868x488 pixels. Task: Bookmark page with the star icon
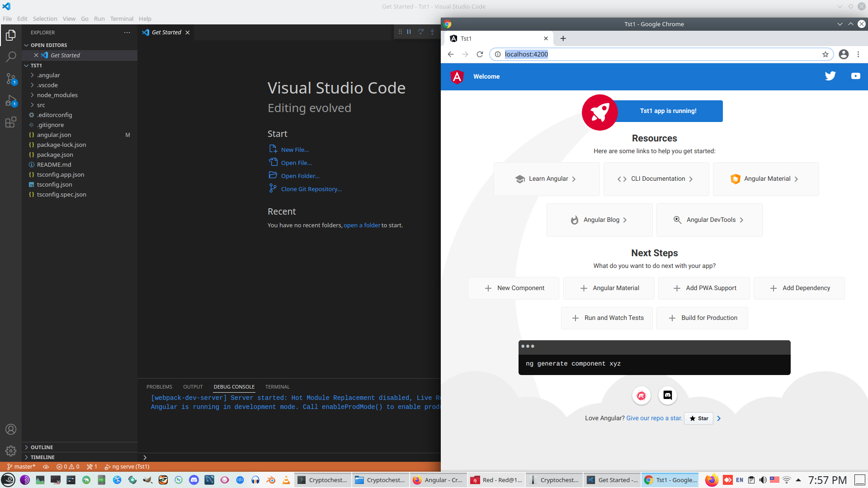tap(825, 54)
